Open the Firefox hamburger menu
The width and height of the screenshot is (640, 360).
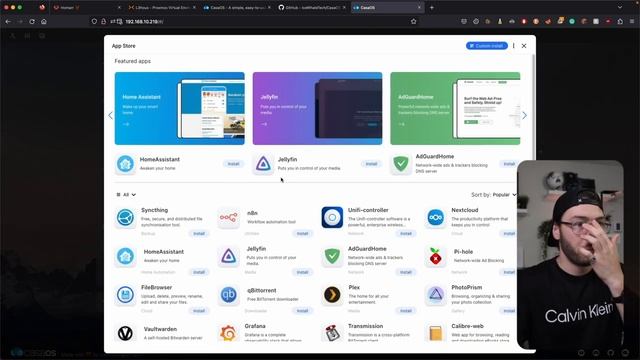point(632,21)
